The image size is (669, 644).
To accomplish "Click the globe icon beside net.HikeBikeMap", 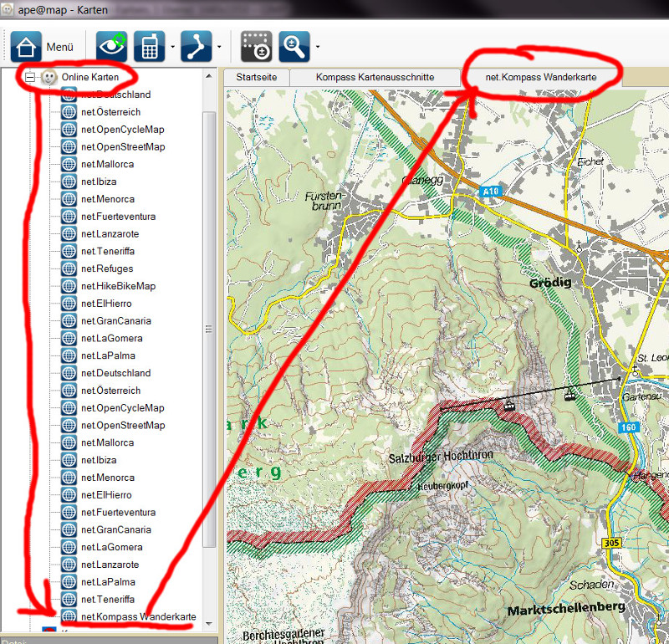I will 69,286.
